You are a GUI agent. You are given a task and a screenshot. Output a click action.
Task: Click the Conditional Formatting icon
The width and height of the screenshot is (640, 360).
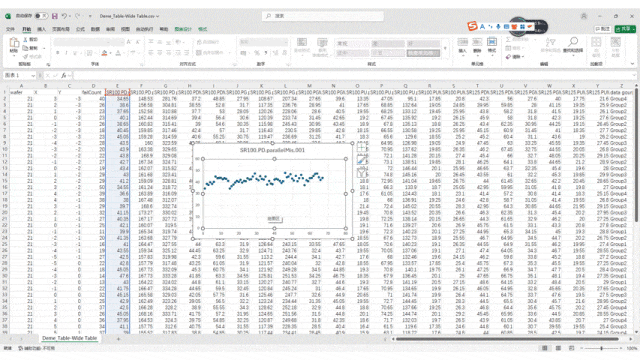[302, 42]
